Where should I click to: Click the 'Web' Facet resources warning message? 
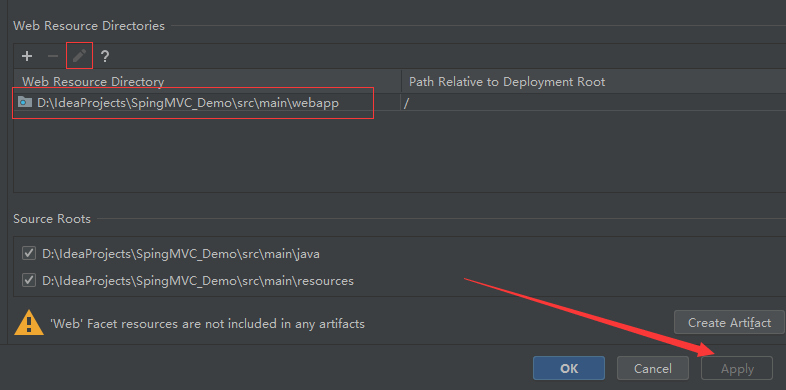(208, 324)
